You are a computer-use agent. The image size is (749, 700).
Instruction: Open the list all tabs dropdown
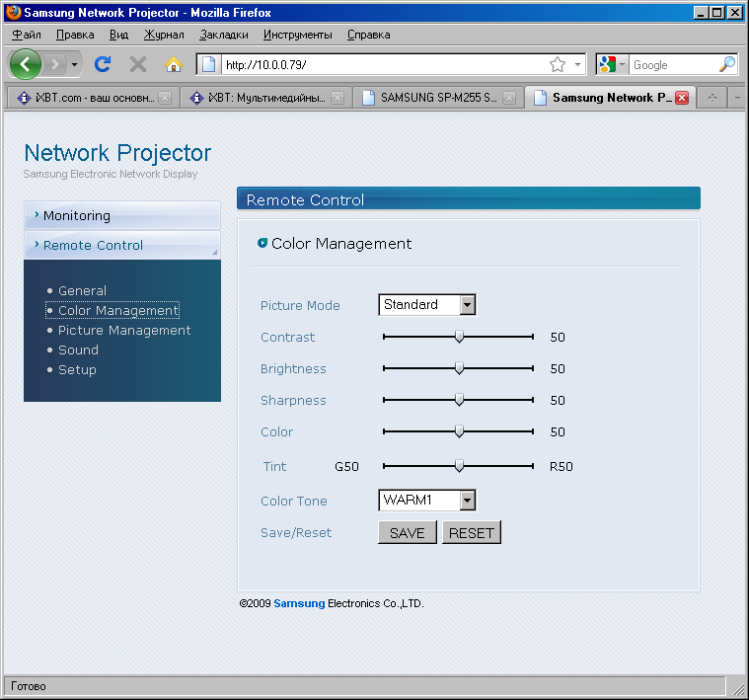point(737,98)
